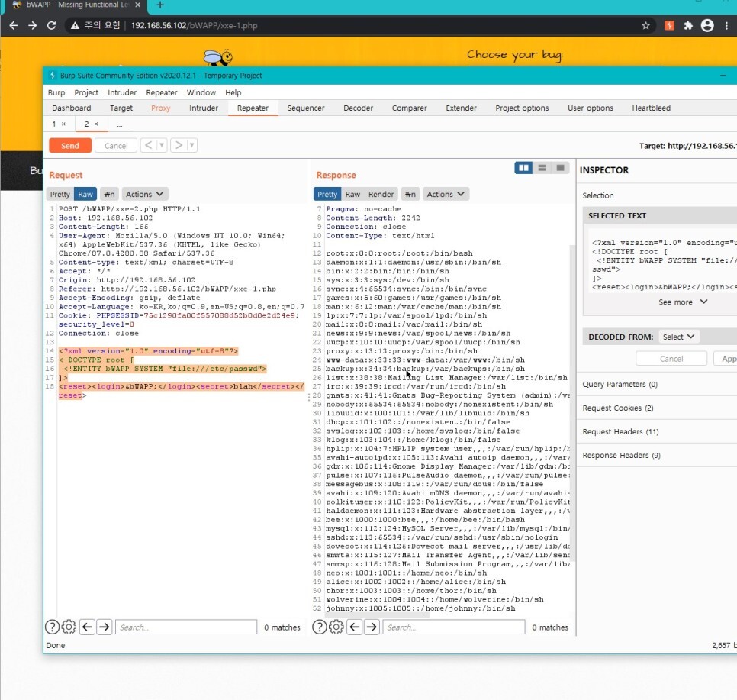The width and height of the screenshot is (737, 700).
Task: Click Chrome's forward navigation arrow
Action: (33, 25)
